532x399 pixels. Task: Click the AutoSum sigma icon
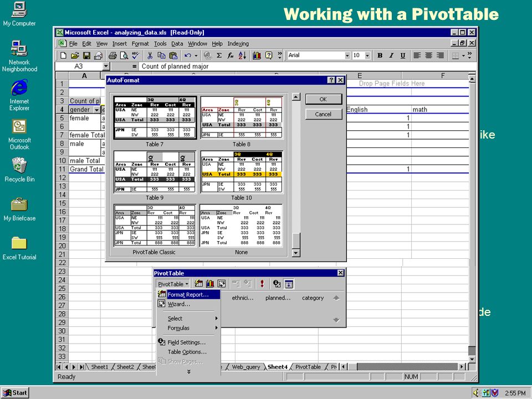[219, 55]
